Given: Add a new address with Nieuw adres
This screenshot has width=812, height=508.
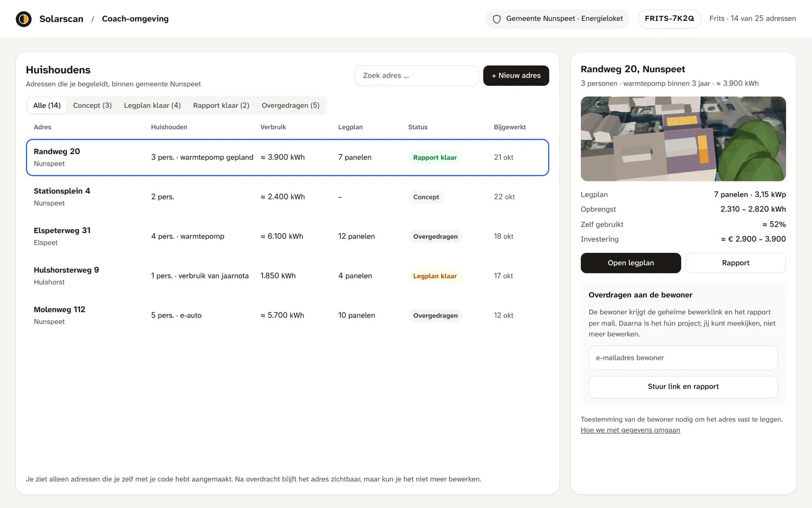Looking at the screenshot, I should pyautogui.click(x=516, y=76).
